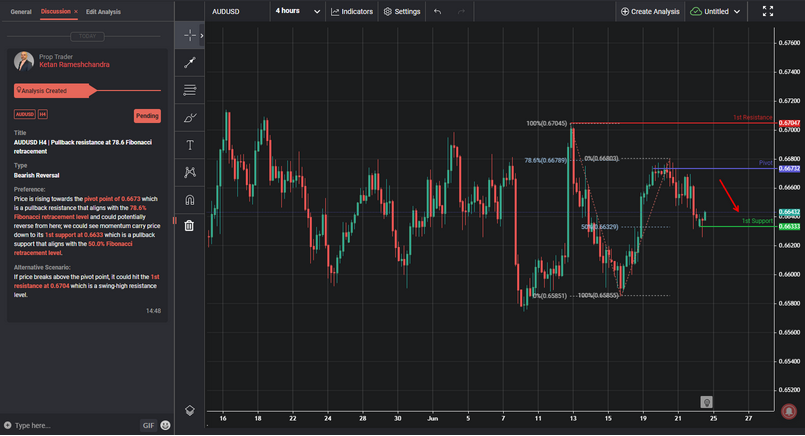The width and height of the screenshot is (805, 436).
Task: Click the Pivot price label 0.66732
Action: (x=789, y=168)
